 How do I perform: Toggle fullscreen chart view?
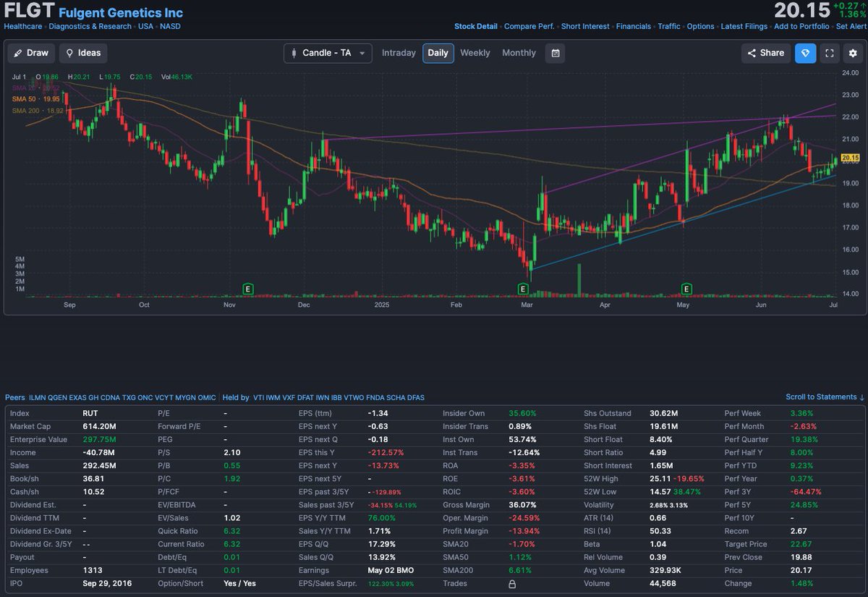coord(830,53)
